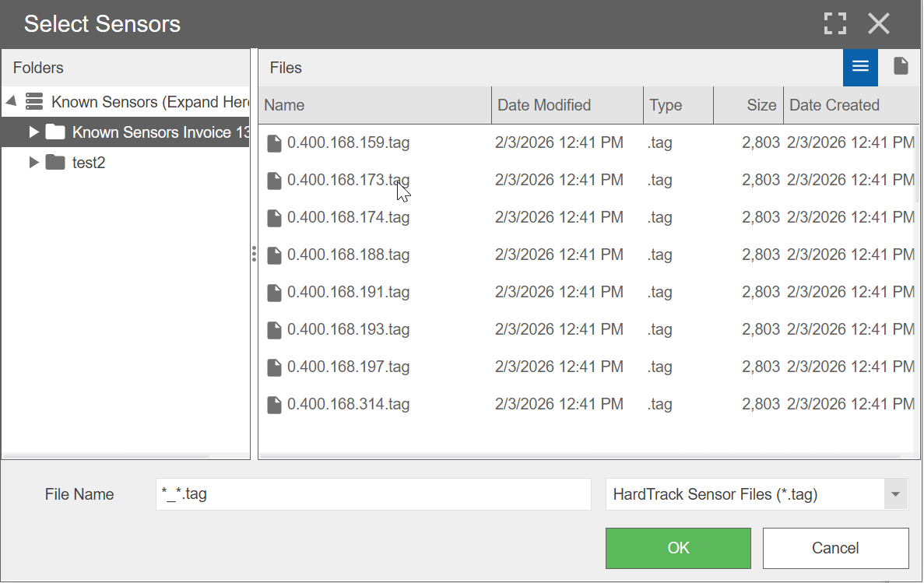The image size is (924, 583).
Task: Click the file icon of 0.400.168.314.tag
Action: point(274,405)
